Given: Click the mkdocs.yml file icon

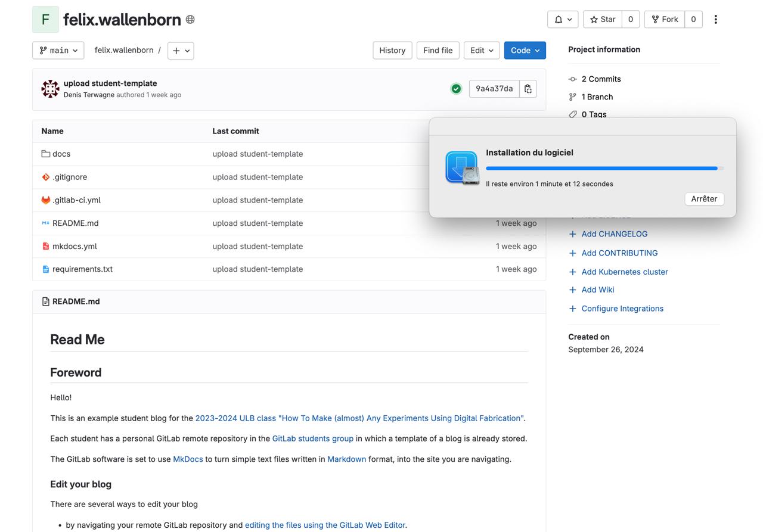Looking at the screenshot, I should pyautogui.click(x=46, y=246).
